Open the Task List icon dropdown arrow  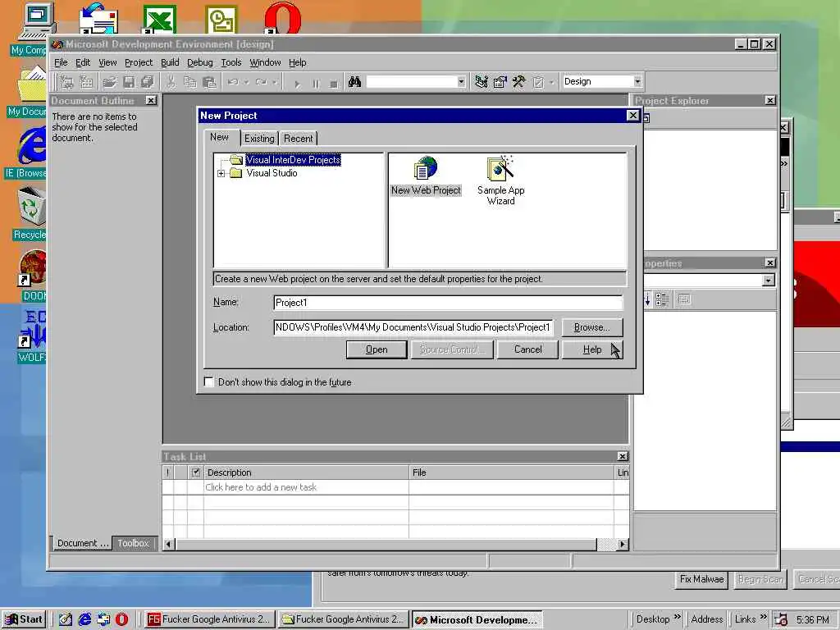click(x=551, y=83)
